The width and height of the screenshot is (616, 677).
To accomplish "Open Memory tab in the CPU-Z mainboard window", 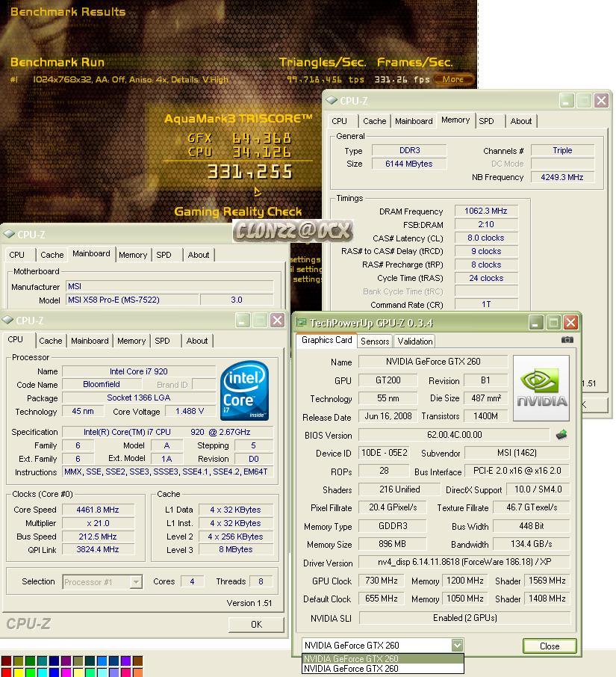I will click(133, 255).
